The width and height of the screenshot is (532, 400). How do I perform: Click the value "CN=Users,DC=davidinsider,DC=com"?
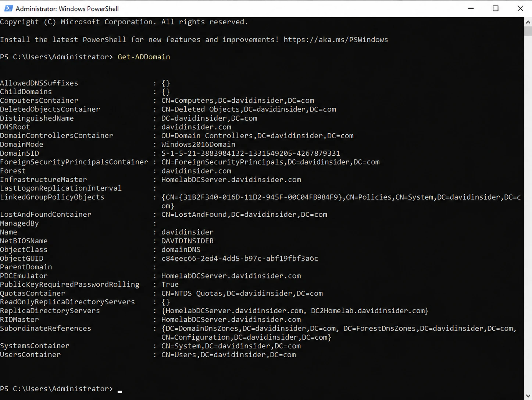(x=229, y=355)
